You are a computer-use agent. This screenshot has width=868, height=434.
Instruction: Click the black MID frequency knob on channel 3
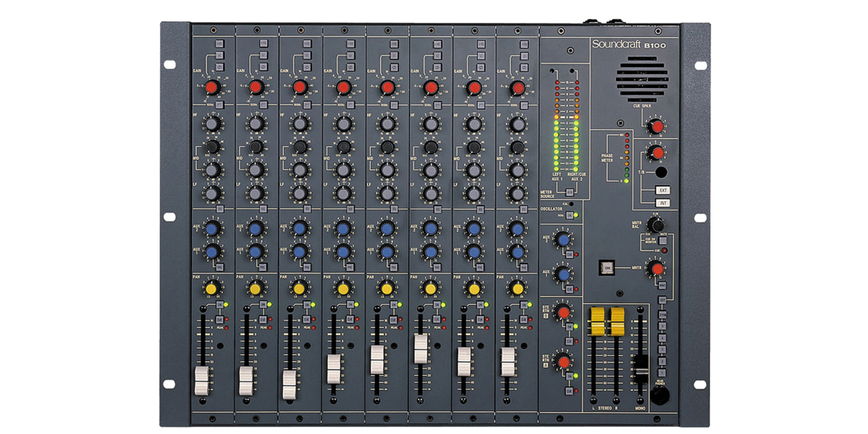(300, 147)
